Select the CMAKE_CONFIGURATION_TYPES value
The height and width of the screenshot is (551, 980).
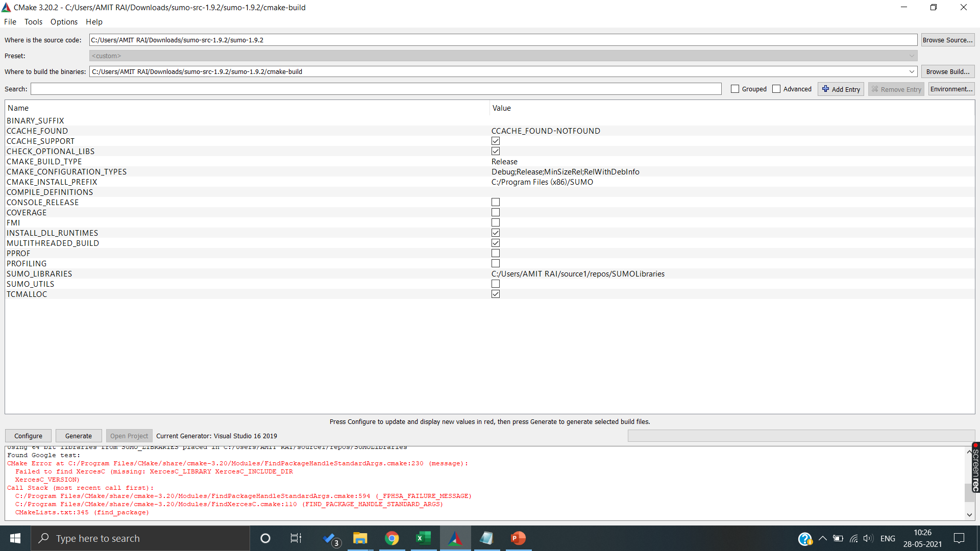566,172
